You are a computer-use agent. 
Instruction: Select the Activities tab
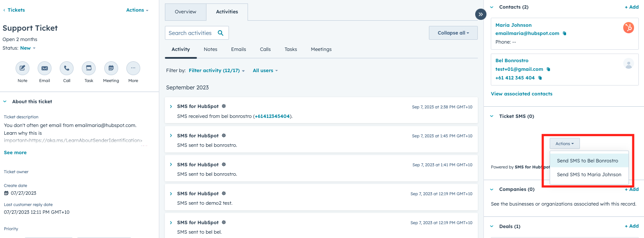pyautogui.click(x=227, y=12)
